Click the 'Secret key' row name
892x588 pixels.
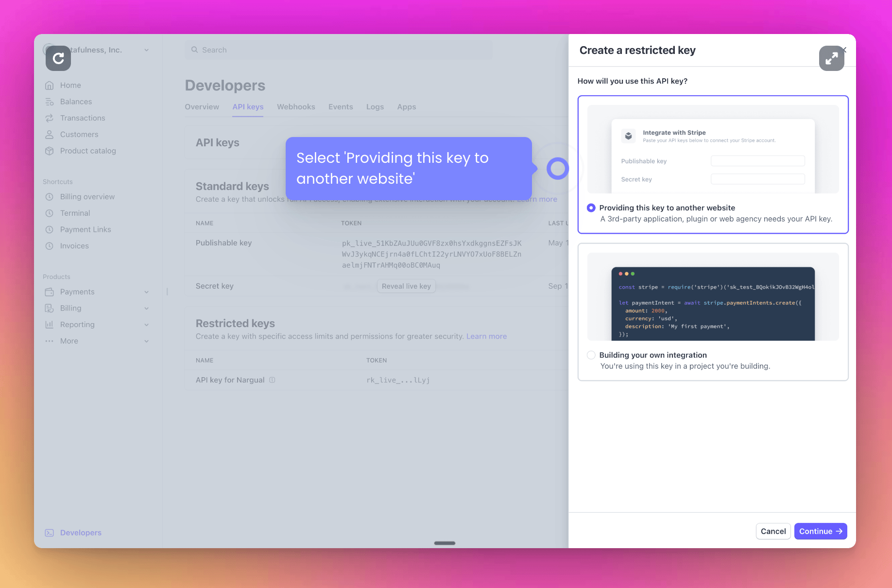point(214,286)
